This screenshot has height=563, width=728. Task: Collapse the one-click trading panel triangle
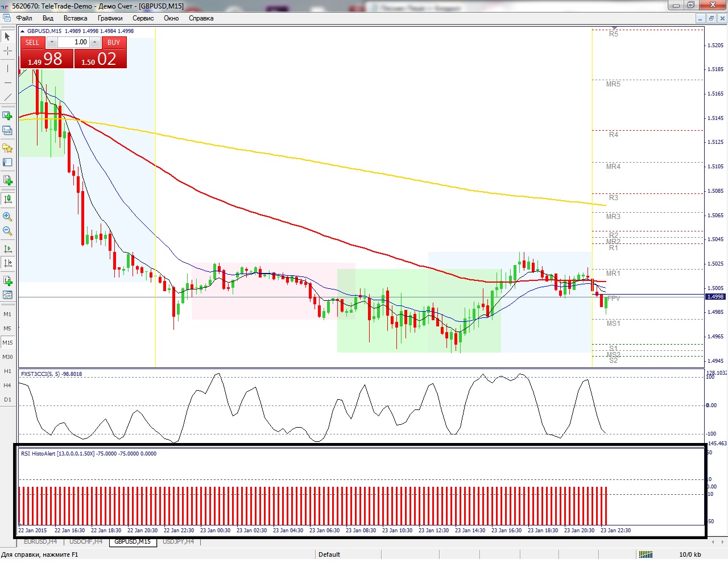click(23, 31)
